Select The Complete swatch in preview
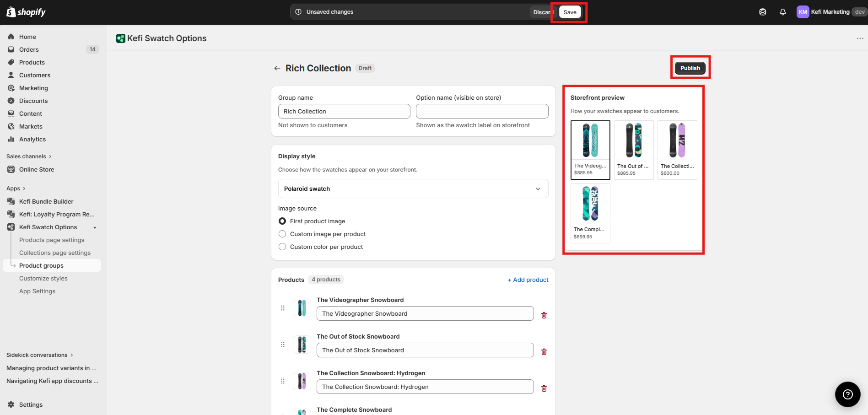 590,213
